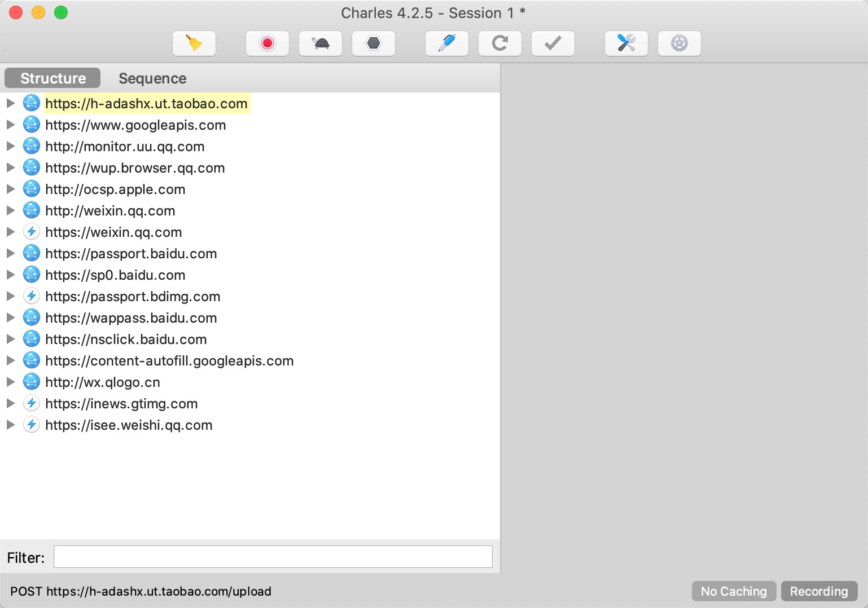Switch to the Structure tab
868x608 pixels.
point(53,78)
